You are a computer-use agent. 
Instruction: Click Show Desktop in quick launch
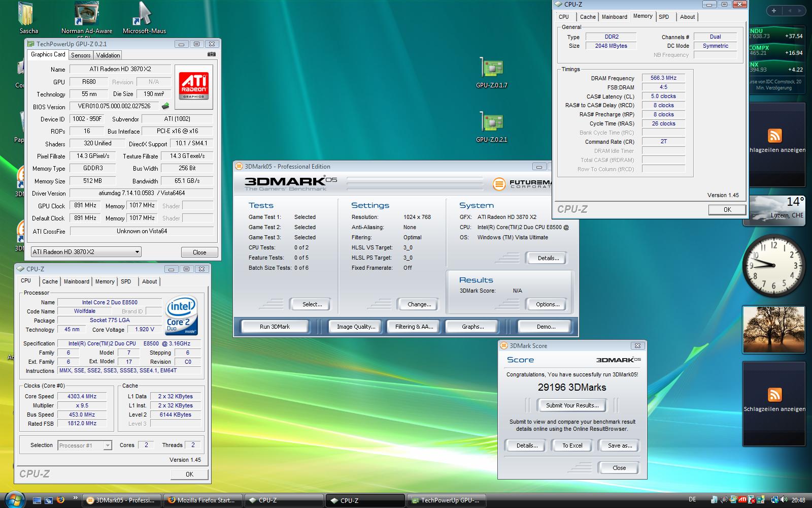click(x=37, y=500)
